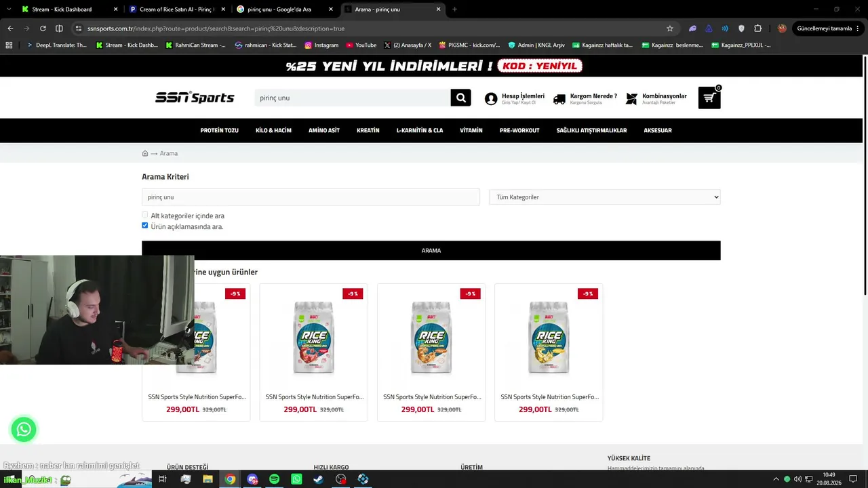Click the %25 Yeni Yıl İndirimleri banner
The image size is (868, 488).
point(434,66)
